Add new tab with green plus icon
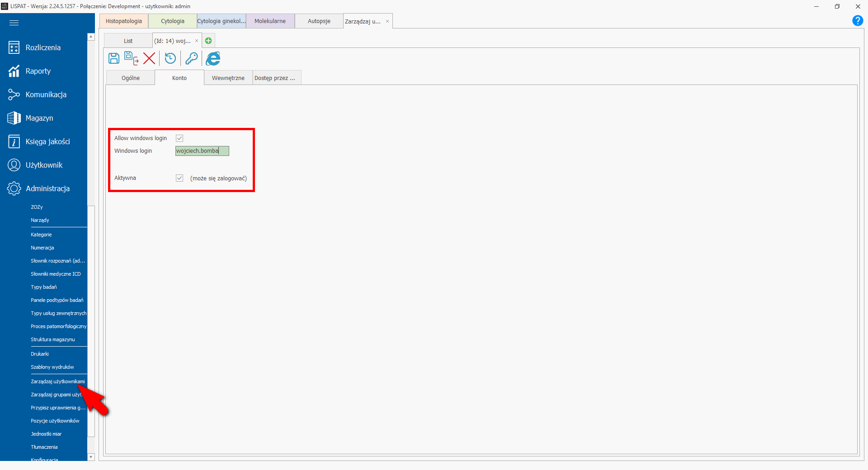 [x=208, y=41]
